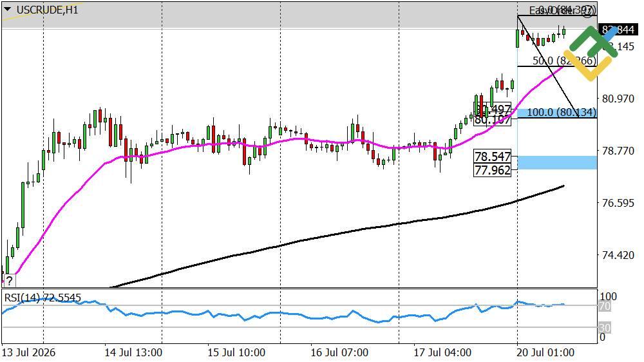The width and height of the screenshot is (644, 362).
Task: Click the question mark icon at chart corner
Action: click(x=9, y=281)
